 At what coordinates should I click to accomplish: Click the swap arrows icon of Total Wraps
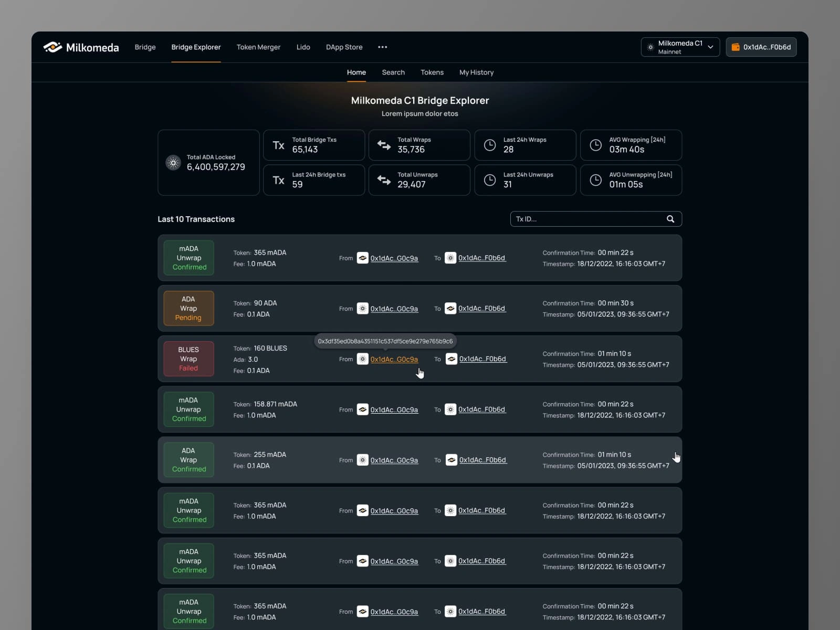click(x=384, y=145)
